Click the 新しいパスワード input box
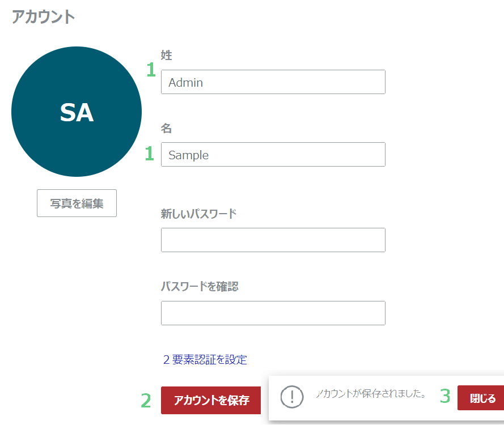Viewport: 504px width, 425px height. (x=273, y=240)
